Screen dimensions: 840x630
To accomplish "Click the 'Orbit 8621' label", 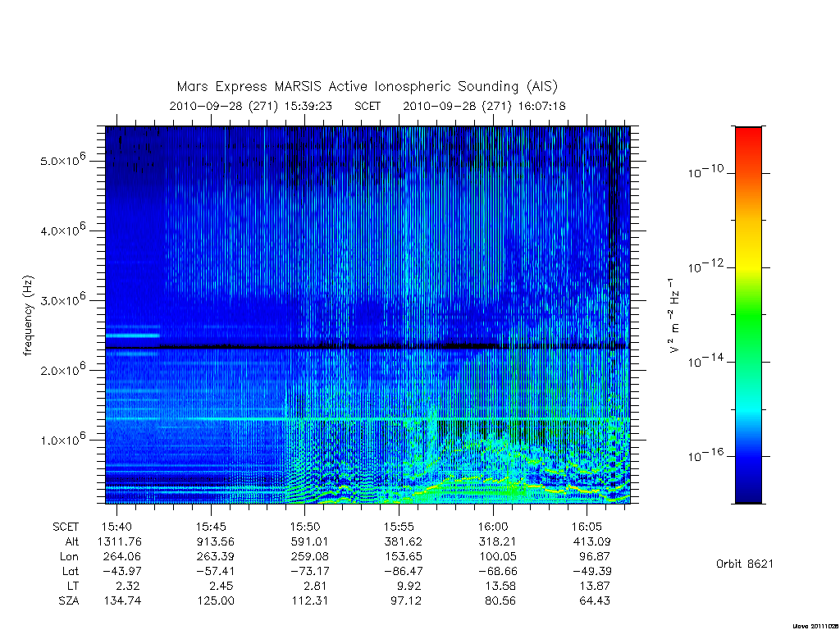I will (745, 564).
